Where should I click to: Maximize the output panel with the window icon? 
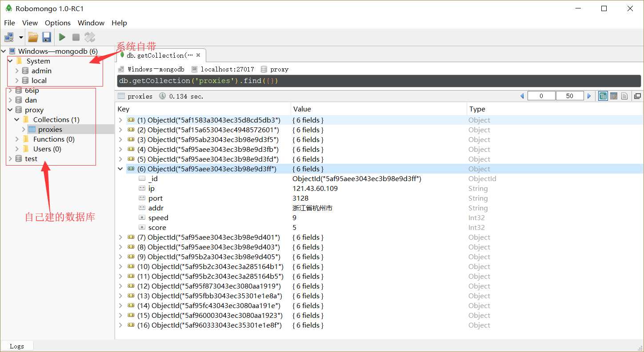tap(637, 96)
